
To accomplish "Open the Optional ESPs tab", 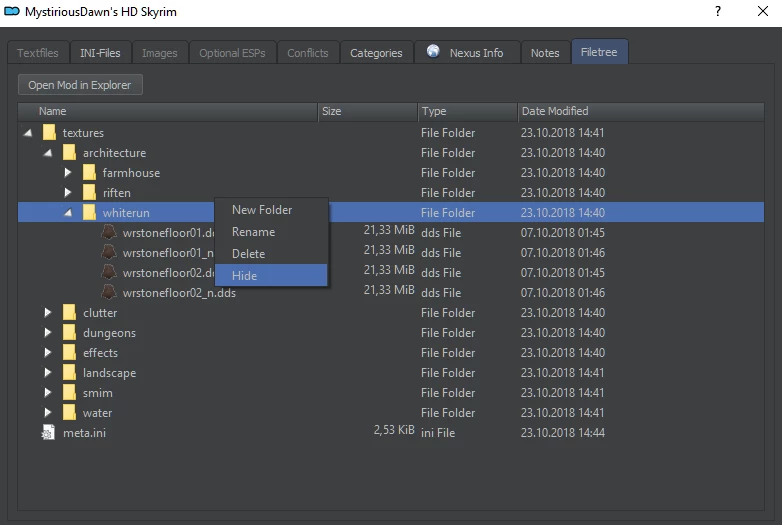I will click(232, 53).
